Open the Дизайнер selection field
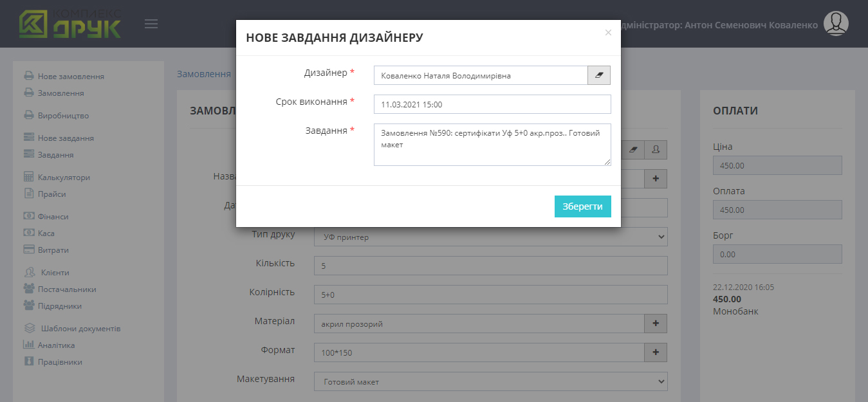Image resolution: width=868 pixels, height=402 pixels. tap(480, 76)
